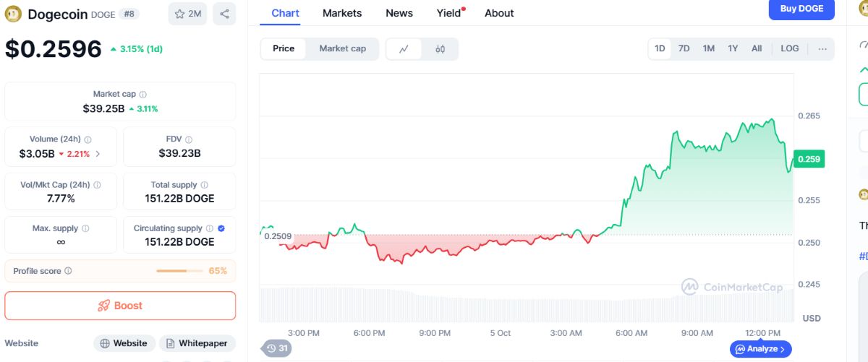This screenshot has height=362, width=868.
Task: Toggle chart to Price view
Action: point(284,48)
